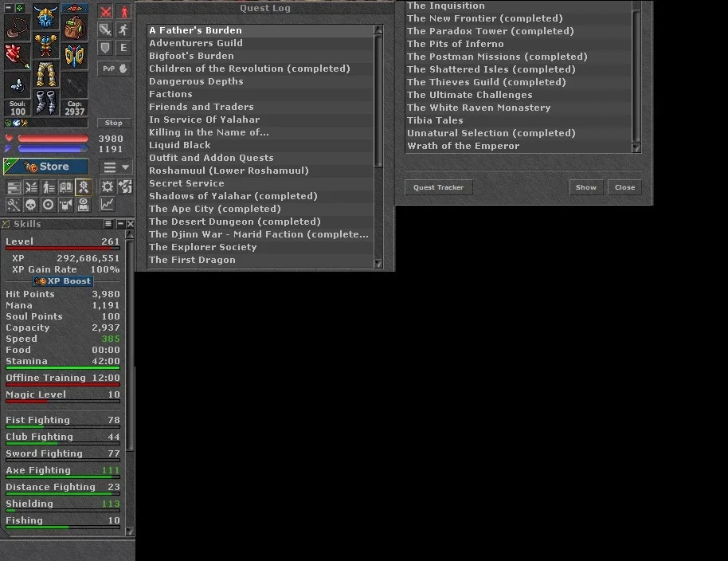
Task: Open the Skills panel sidebar icon
Action: point(14,187)
